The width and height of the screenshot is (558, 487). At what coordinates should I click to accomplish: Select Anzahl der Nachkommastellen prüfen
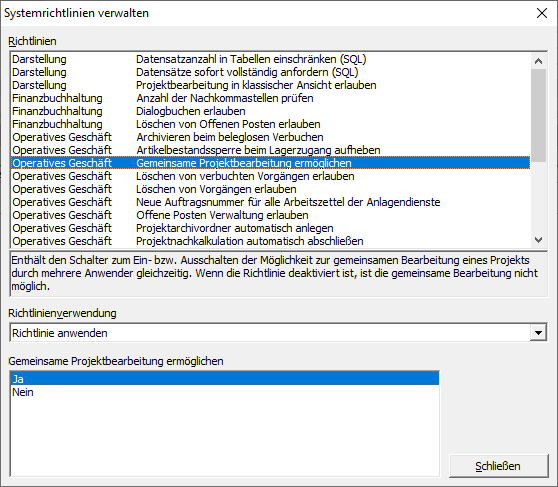point(270,98)
